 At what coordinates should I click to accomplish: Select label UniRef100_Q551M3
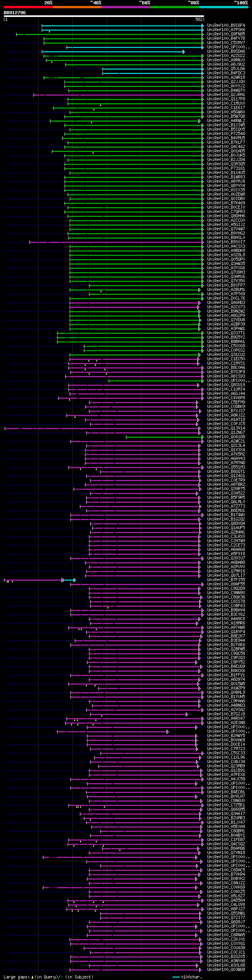tap(226, 467)
